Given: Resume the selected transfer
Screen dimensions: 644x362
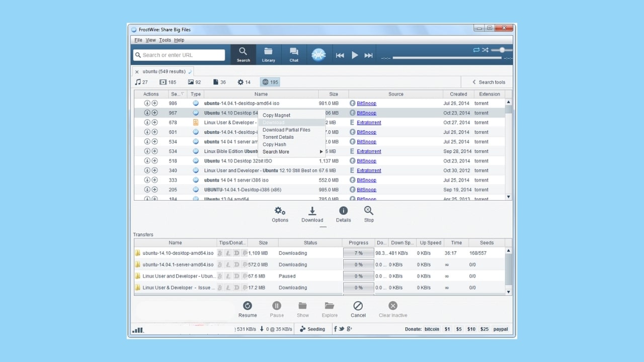Looking at the screenshot, I should (x=248, y=309).
